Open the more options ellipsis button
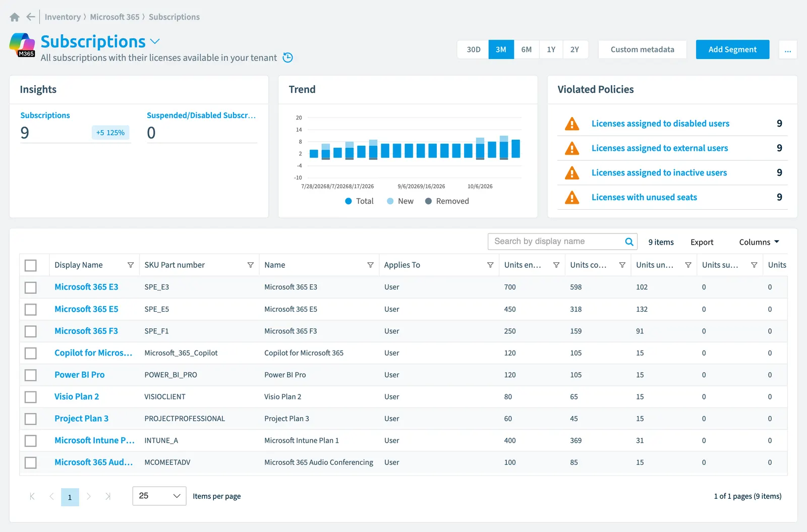807x532 pixels. [x=788, y=49]
